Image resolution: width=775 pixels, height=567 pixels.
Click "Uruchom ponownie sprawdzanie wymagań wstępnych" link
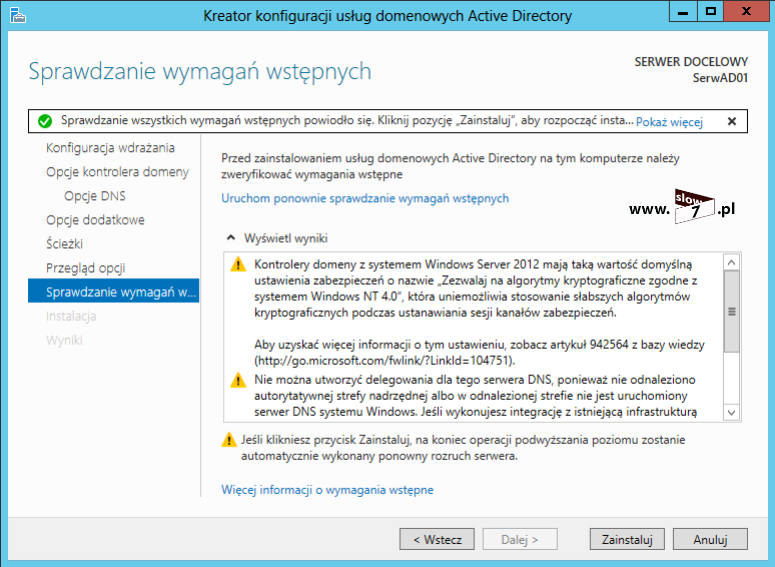tap(365, 198)
